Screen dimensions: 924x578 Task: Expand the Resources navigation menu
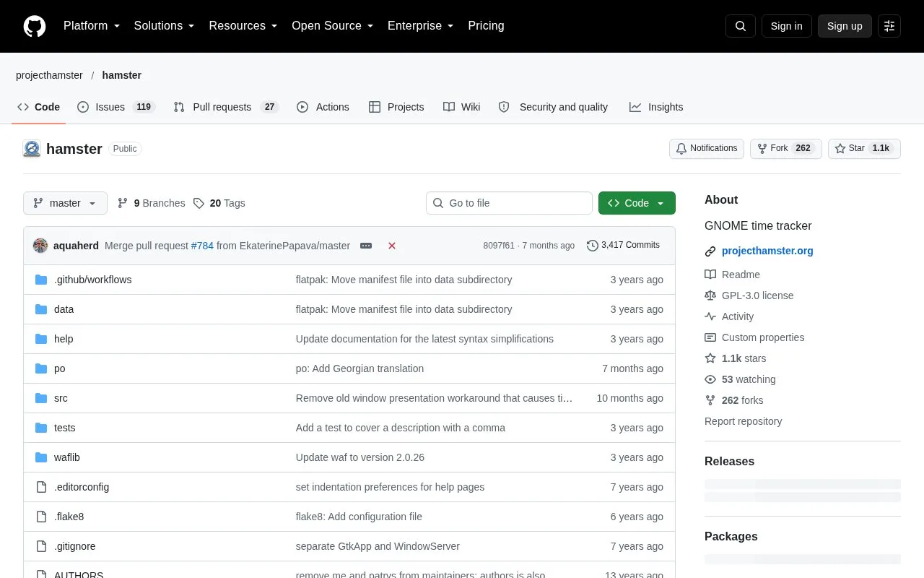pyautogui.click(x=243, y=26)
